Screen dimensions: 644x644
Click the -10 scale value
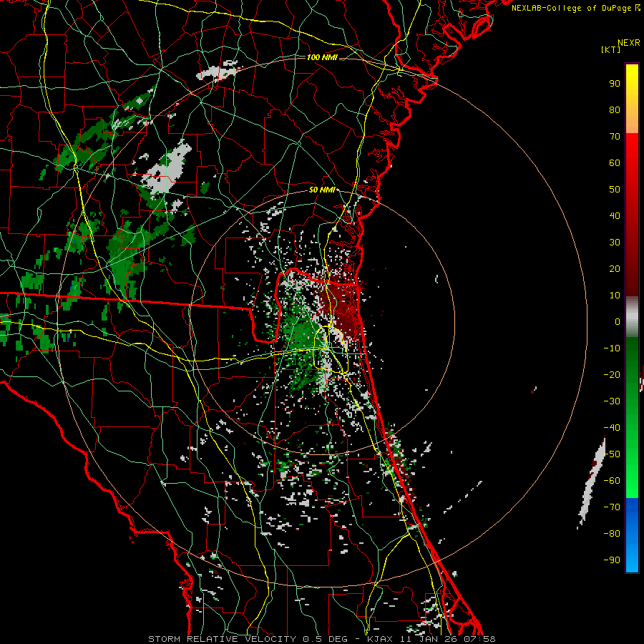pyautogui.click(x=612, y=348)
